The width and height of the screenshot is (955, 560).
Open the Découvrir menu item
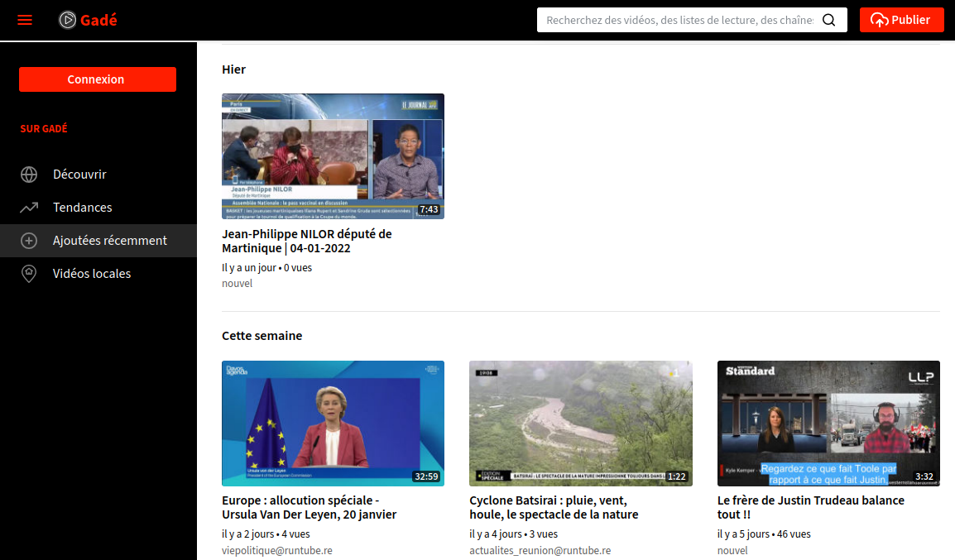(98, 175)
